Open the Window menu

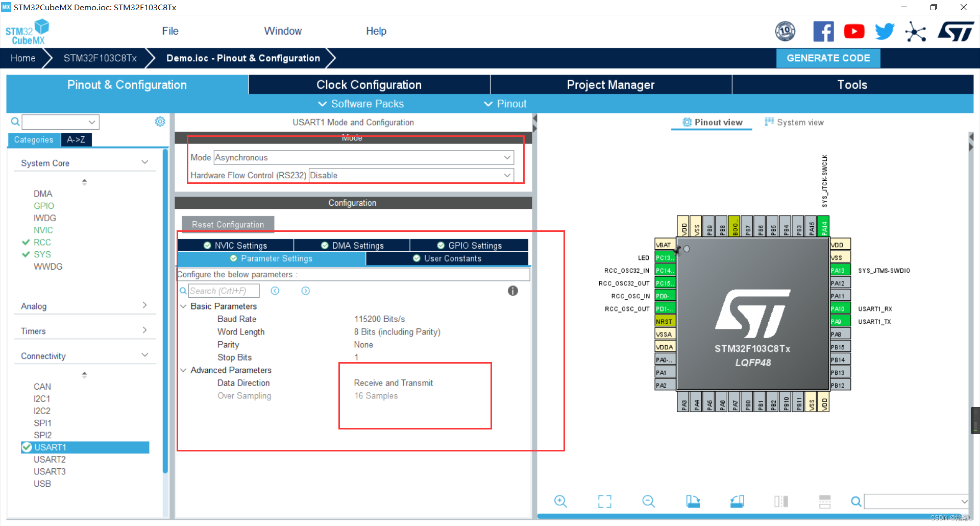tap(283, 31)
